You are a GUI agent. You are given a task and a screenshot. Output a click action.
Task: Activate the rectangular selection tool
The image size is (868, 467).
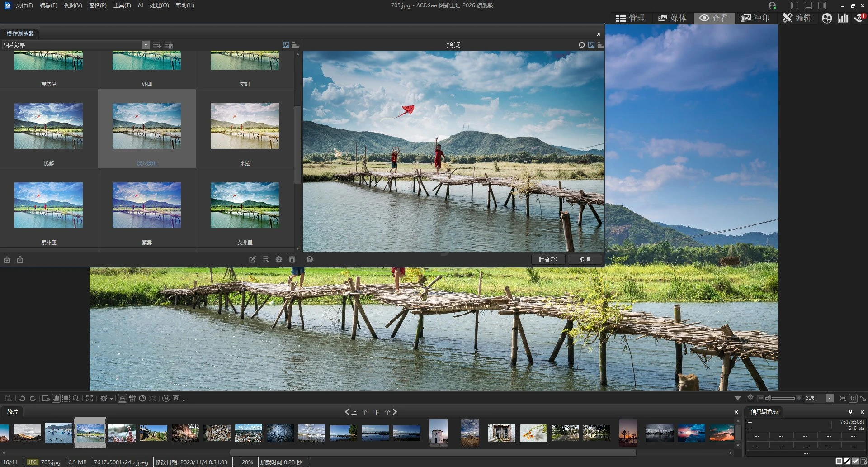click(x=66, y=398)
